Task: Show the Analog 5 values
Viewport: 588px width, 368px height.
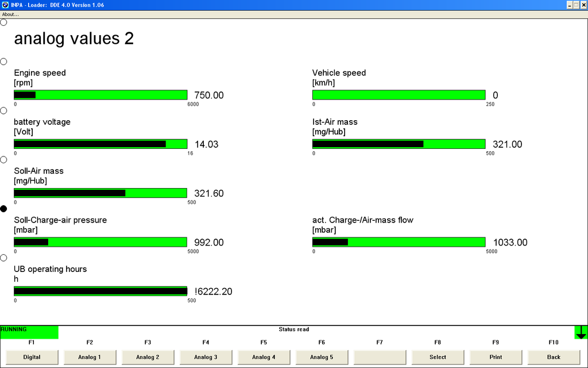Action: tap(322, 357)
